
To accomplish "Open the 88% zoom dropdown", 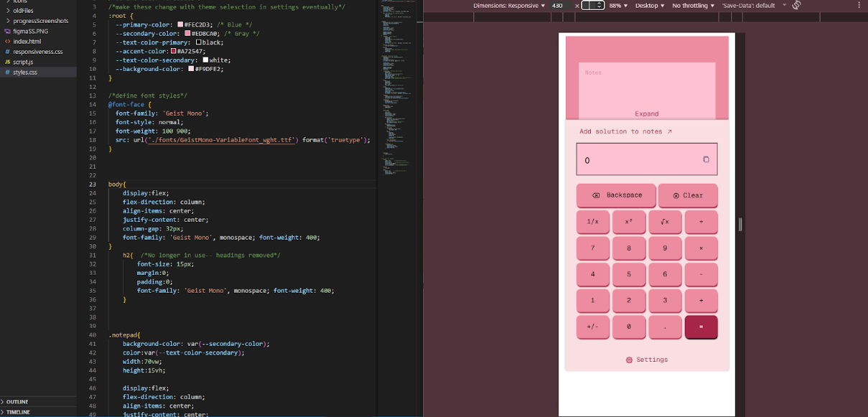I will 618,5.
